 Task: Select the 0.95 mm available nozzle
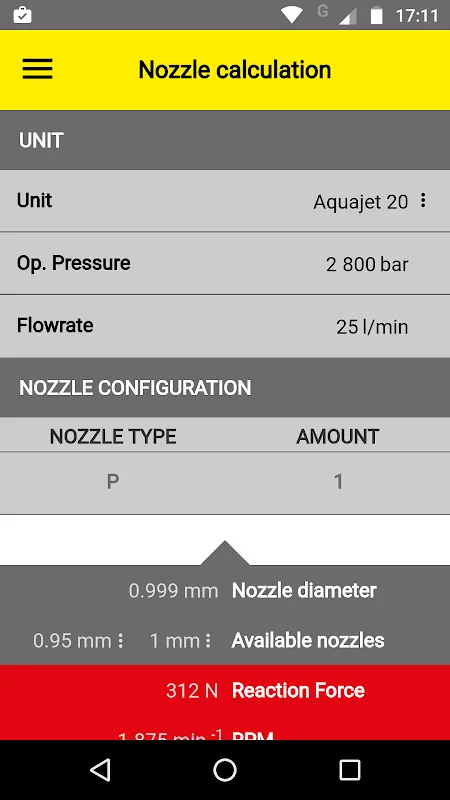coord(72,641)
